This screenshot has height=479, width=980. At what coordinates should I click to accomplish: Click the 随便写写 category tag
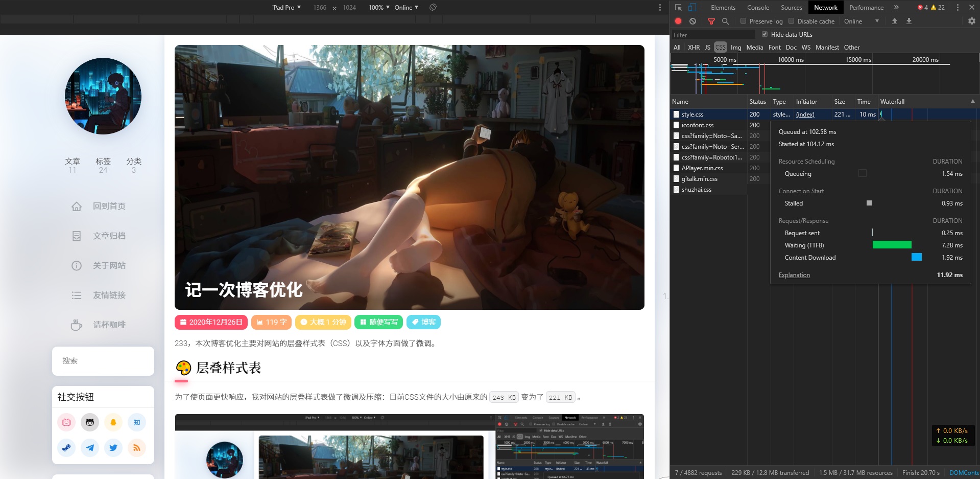tap(378, 322)
